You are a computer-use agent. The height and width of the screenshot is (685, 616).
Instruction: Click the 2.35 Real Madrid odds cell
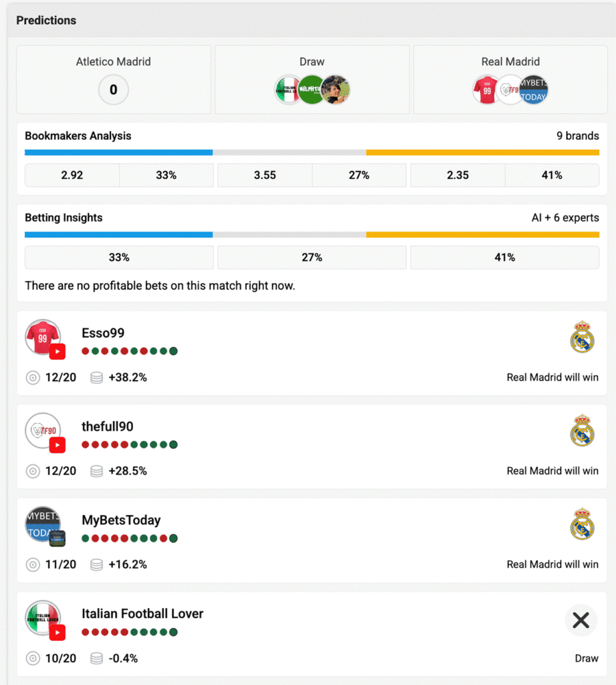point(457,175)
